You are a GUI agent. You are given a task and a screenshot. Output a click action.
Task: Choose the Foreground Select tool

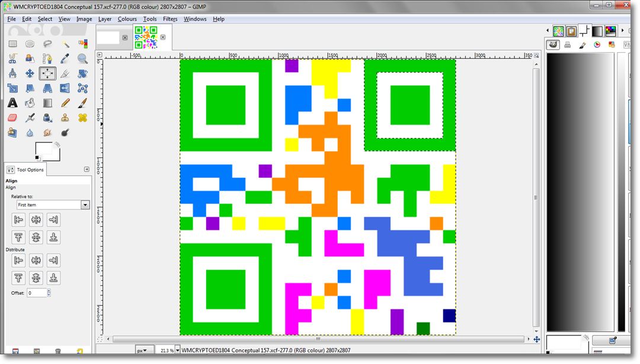(30, 59)
